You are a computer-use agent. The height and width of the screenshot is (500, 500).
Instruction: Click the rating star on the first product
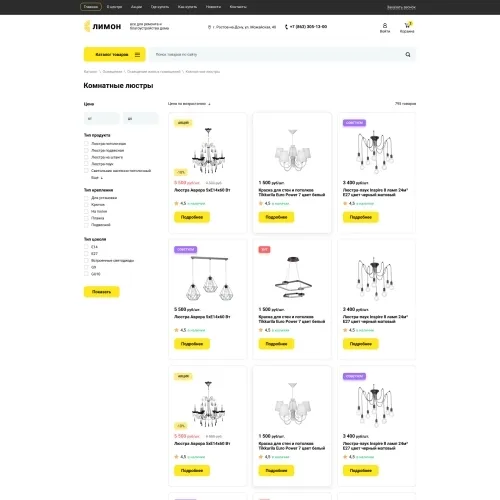pyautogui.click(x=176, y=203)
